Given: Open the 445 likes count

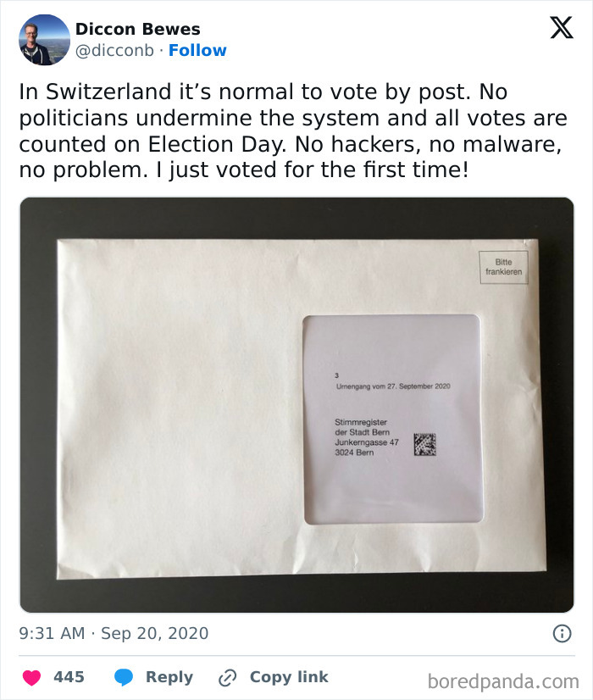Looking at the screenshot, I should tap(69, 677).
